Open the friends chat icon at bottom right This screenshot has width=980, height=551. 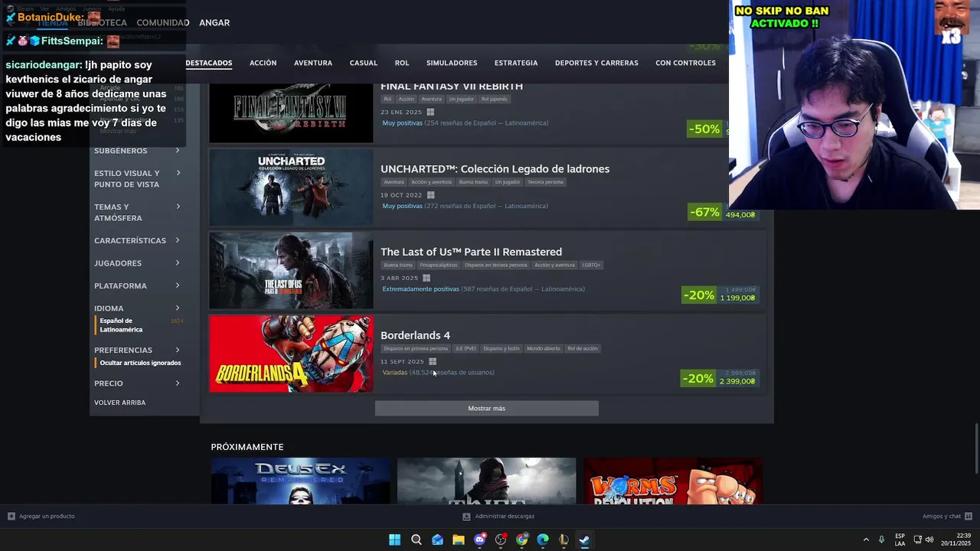click(x=969, y=517)
